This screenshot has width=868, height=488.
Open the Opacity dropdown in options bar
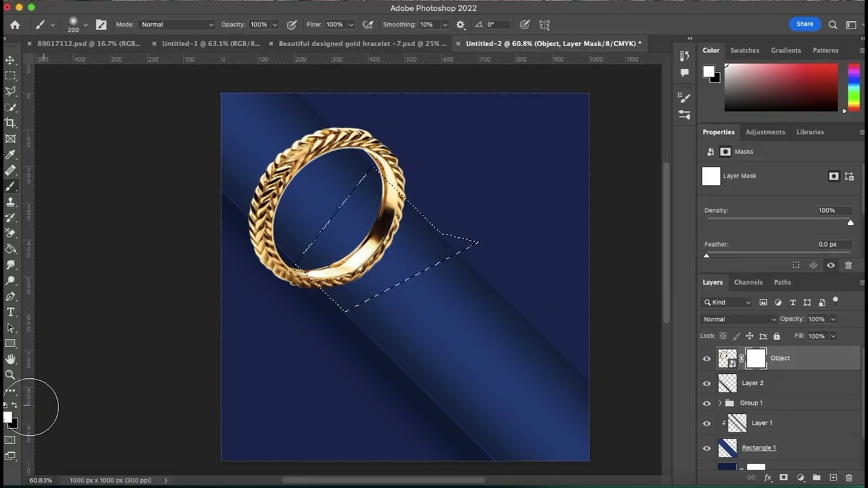pyautogui.click(x=275, y=24)
